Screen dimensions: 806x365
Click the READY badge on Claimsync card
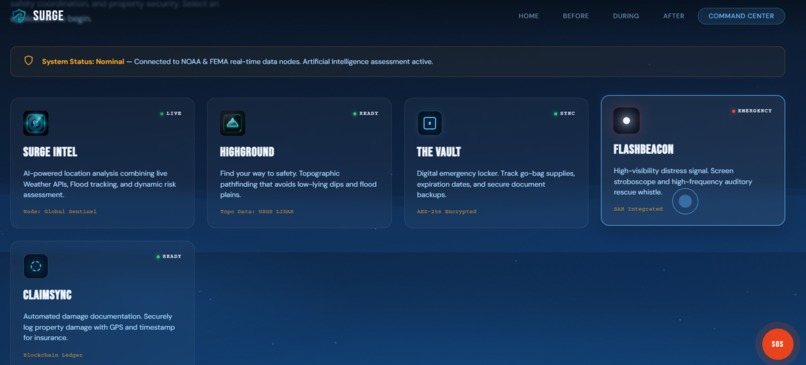click(x=169, y=257)
